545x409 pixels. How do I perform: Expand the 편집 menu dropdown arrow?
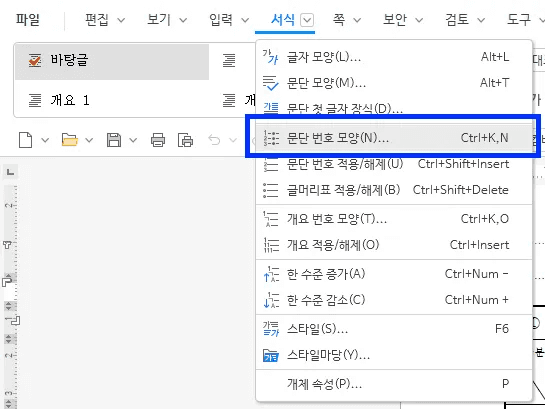click(x=121, y=20)
